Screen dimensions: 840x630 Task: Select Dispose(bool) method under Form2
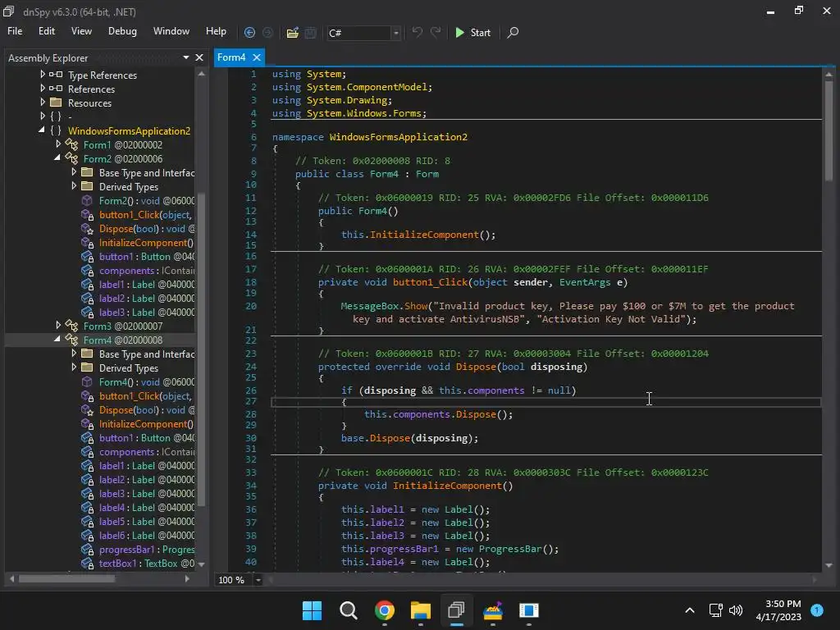click(147, 229)
